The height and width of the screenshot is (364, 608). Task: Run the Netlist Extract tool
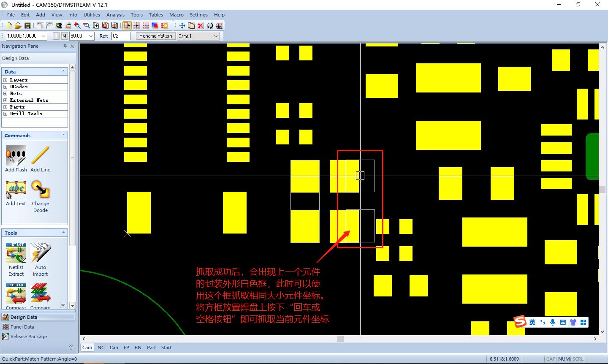[x=16, y=253]
